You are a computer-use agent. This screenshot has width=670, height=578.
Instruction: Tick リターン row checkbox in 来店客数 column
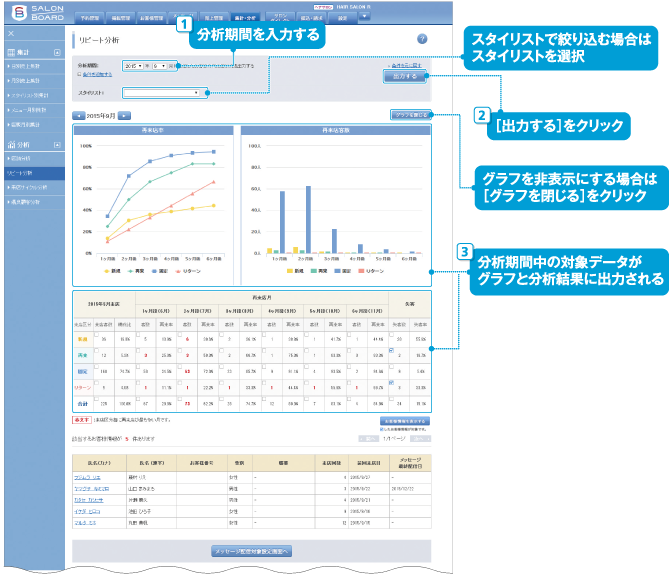[x=97, y=383]
